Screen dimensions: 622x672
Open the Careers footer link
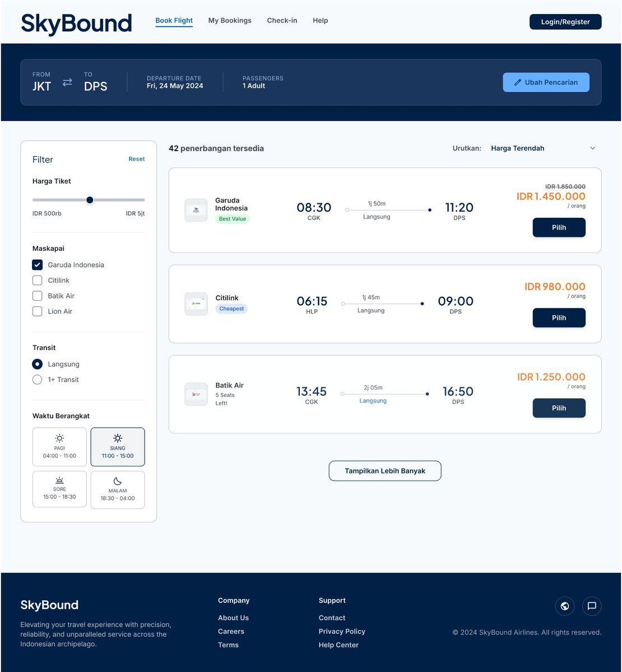click(231, 631)
